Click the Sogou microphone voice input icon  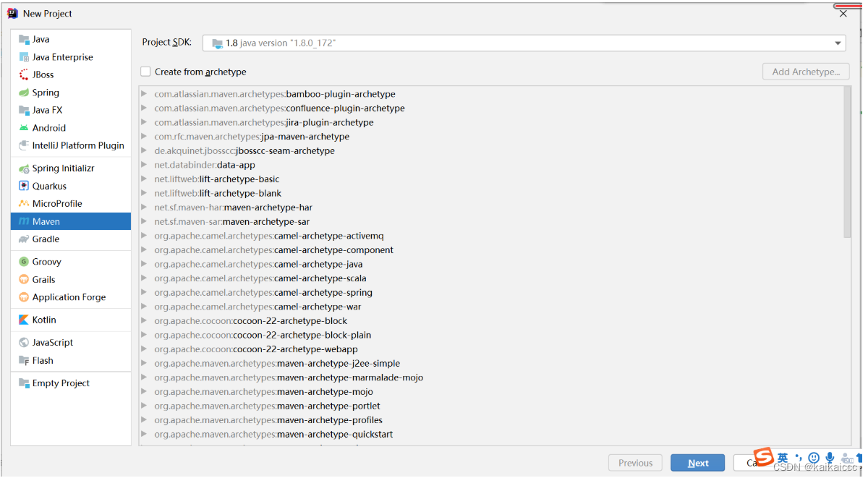(x=830, y=458)
